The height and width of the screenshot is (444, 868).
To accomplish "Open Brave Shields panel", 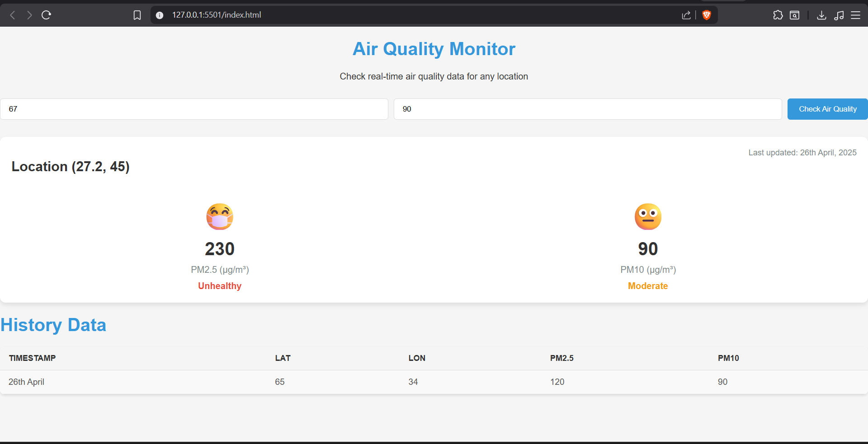I will [707, 15].
